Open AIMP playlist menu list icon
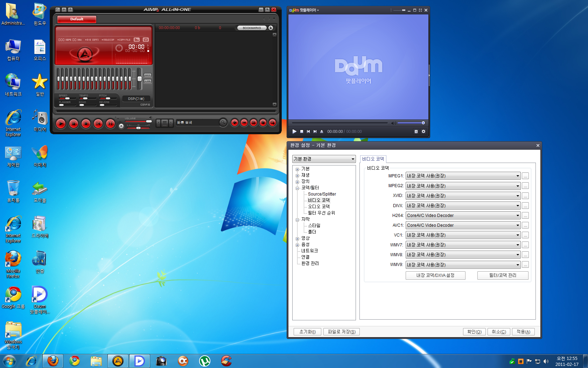 pyautogui.click(x=164, y=123)
